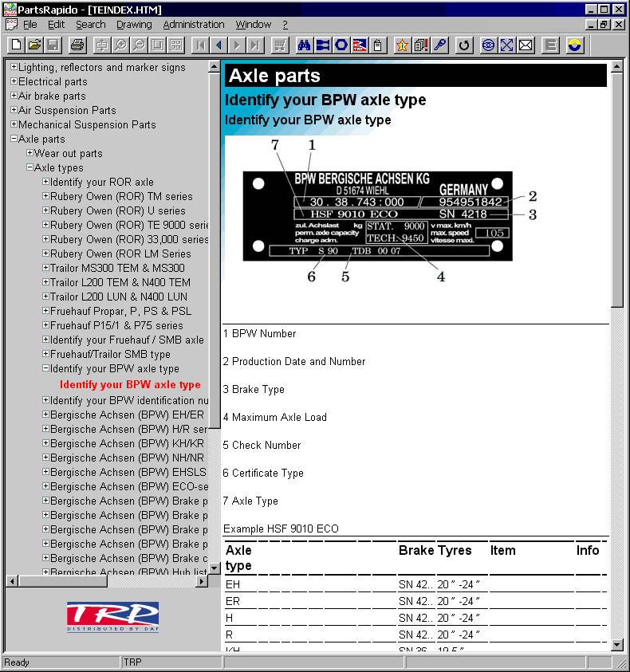Expand the Wear out parts node

pyautogui.click(x=30, y=153)
